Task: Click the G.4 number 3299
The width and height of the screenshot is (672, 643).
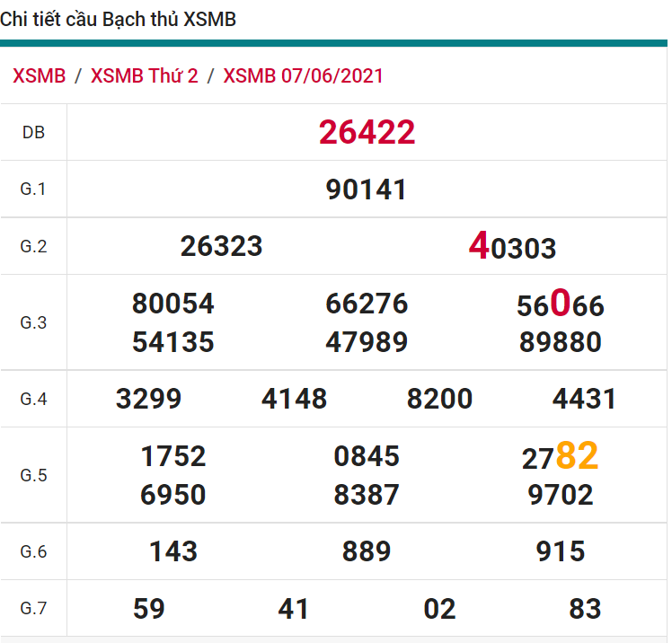Action: click(148, 399)
